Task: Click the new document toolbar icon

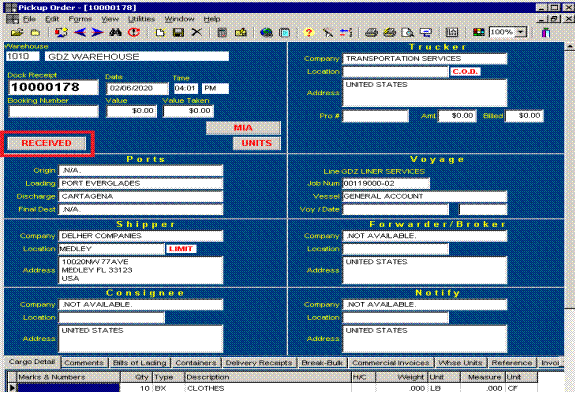Action: click(160, 33)
